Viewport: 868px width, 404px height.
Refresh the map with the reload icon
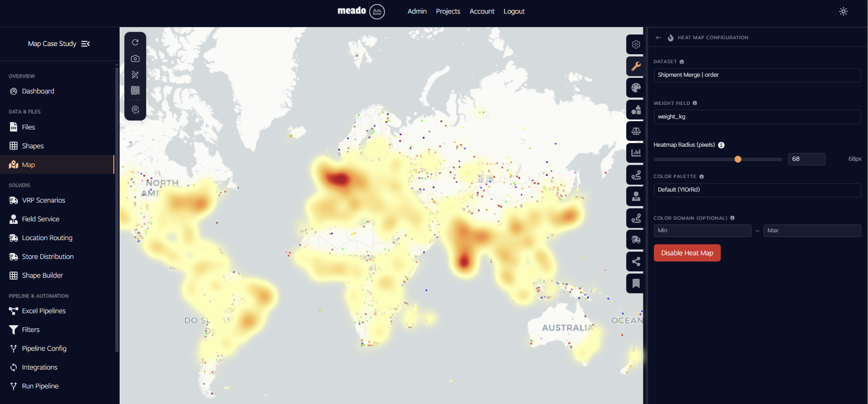(x=135, y=42)
